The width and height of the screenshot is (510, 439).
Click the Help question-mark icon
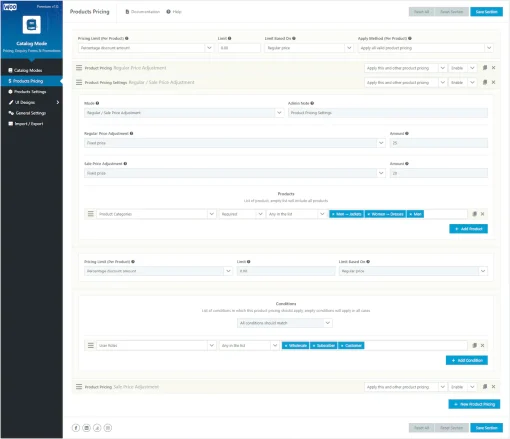168,12
